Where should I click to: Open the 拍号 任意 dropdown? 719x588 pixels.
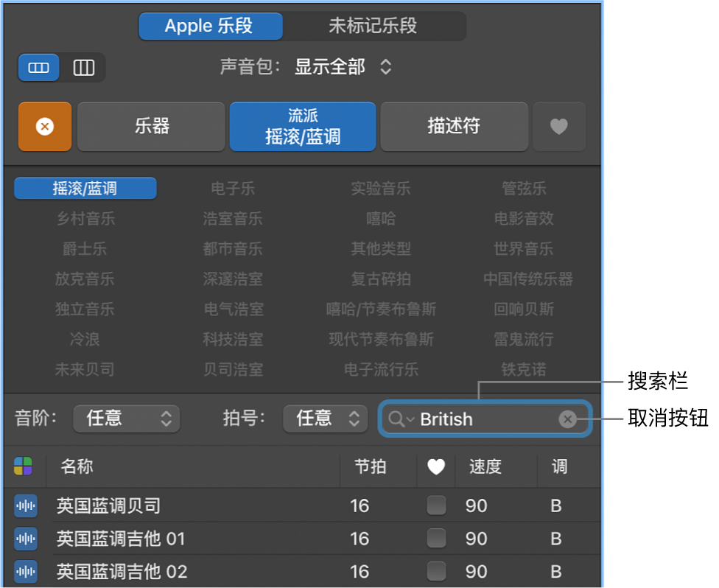click(x=325, y=419)
